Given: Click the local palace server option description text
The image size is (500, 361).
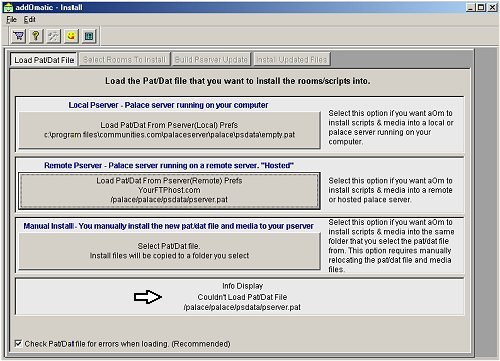Looking at the screenshot, I should pos(391,127).
